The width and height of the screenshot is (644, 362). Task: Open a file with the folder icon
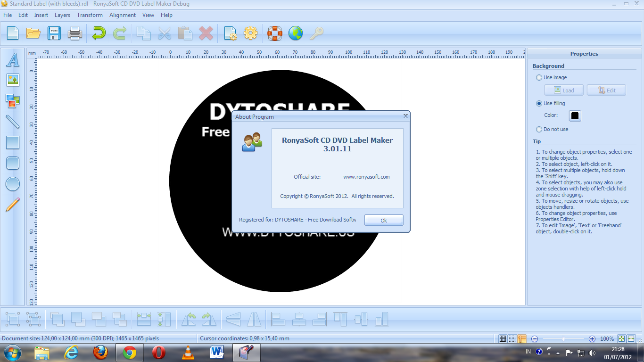33,33
